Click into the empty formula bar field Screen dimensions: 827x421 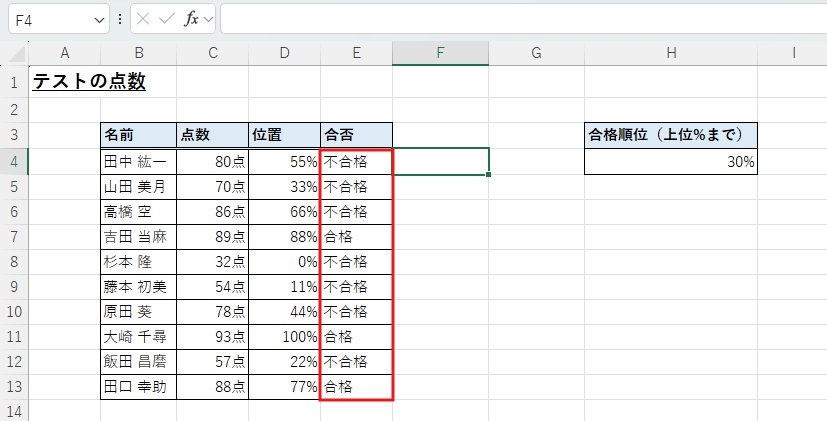click(x=520, y=19)
